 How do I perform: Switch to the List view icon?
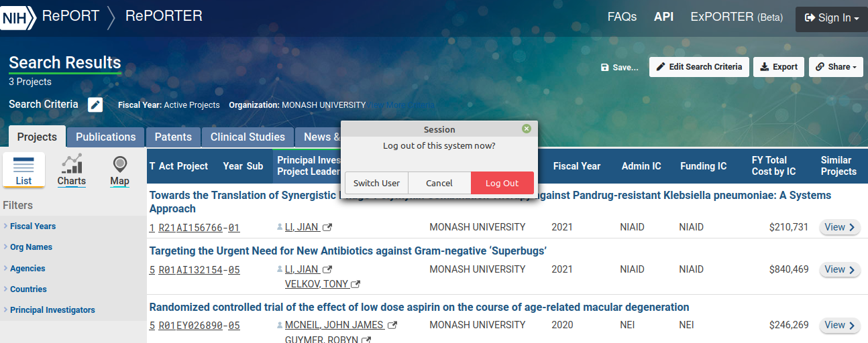(x=23, y=170)
